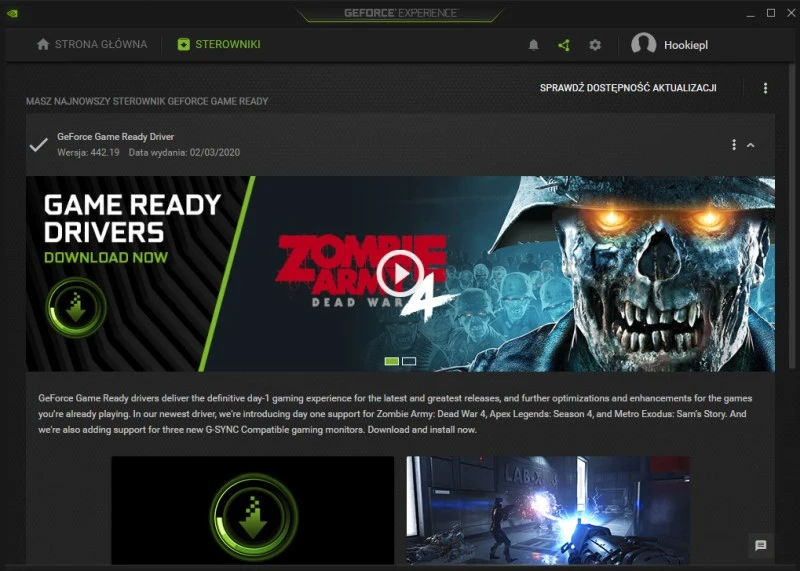This screenshot has width=800, height=571.
Task: Open the LAB-X gameplay screenshot thumbnail
Action: tap(548, 510)
